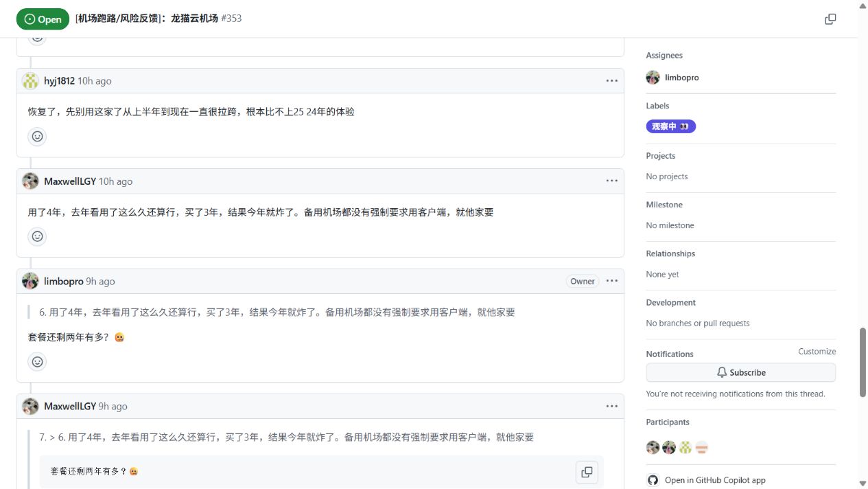
Task: Add a reaction to MaxwellLGY's 10h ago comment
Action: point(38,236)
